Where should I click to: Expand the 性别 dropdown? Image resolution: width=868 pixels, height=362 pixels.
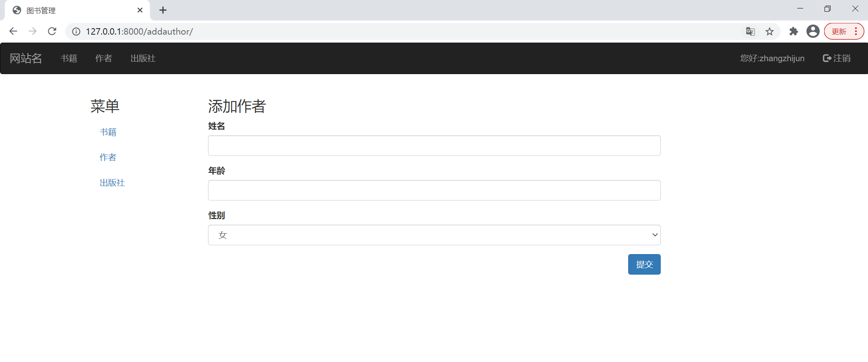pos(434,235)
